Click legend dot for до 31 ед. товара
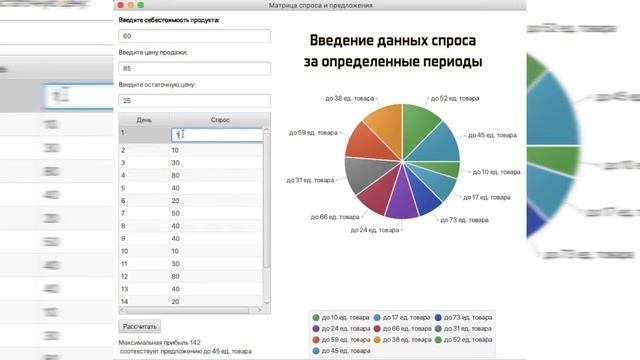 [x=438, y=329]
